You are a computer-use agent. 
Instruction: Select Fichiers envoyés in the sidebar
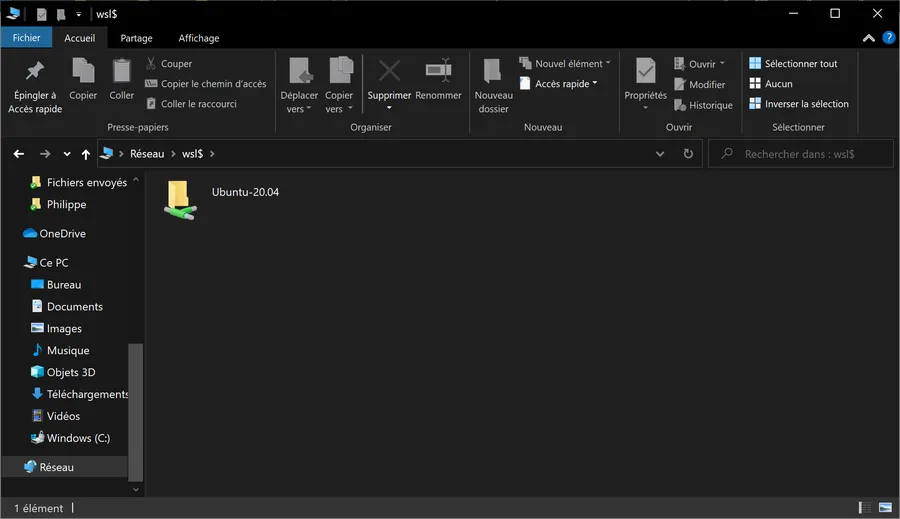coord(79,183)
